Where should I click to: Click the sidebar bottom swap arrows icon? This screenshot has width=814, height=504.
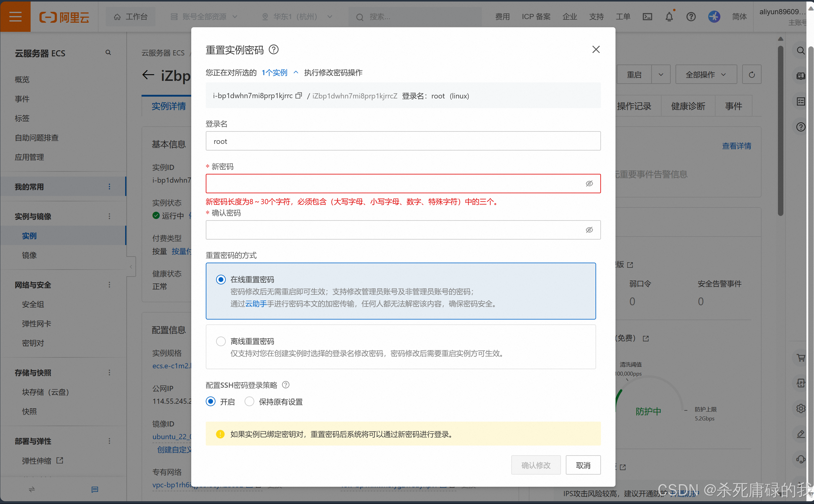pos(32,489)
